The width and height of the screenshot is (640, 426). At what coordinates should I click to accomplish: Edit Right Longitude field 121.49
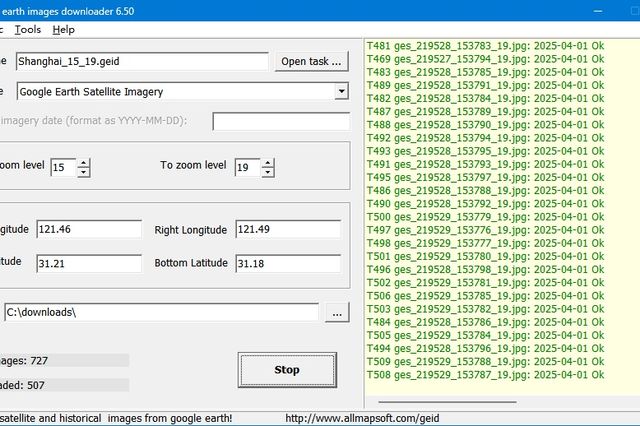tap(288, 229)
